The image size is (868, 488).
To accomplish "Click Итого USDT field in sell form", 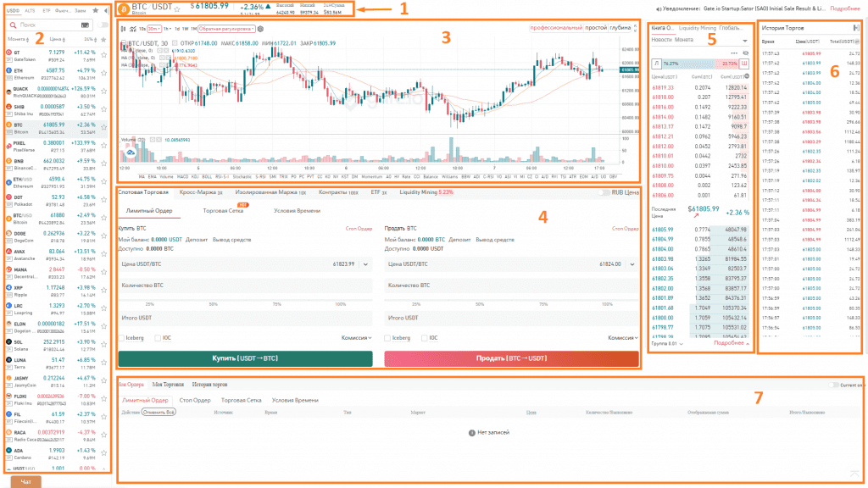I will 511,319.
